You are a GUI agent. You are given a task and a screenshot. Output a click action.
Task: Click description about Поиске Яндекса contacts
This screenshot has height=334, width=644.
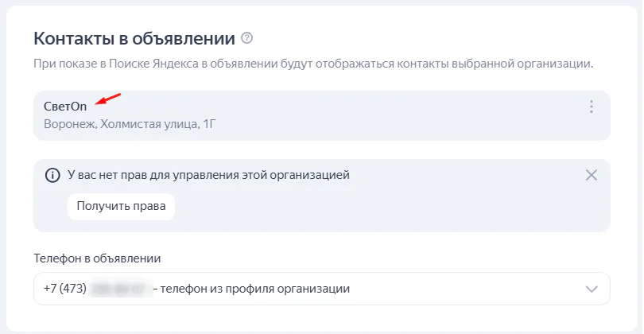[313, 64]
